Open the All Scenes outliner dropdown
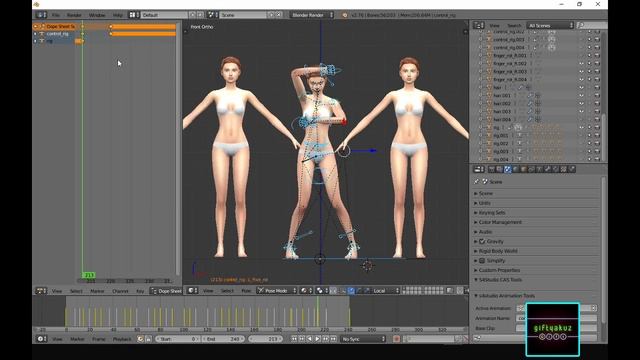Image resolution: width=640 pixels, height=360 pixels. [x=550, y=25]
